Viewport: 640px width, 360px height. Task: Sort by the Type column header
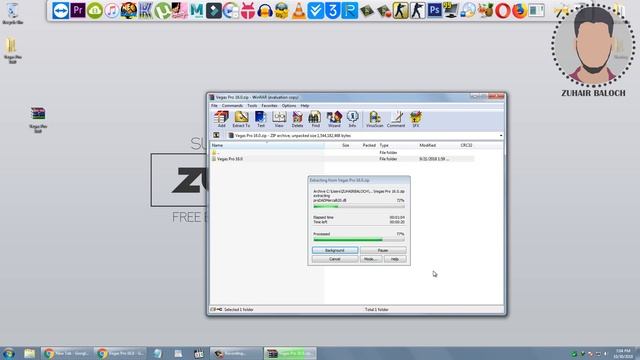(384, 145)
